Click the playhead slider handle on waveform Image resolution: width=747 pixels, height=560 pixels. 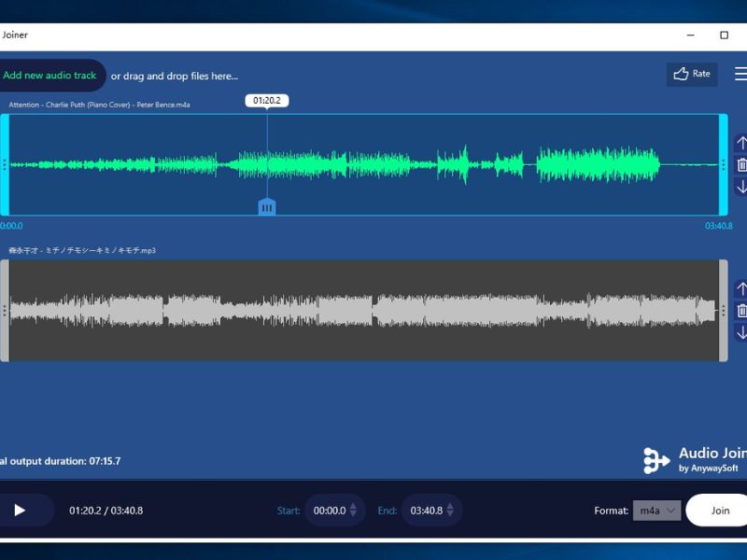click(x=266, y=208)
